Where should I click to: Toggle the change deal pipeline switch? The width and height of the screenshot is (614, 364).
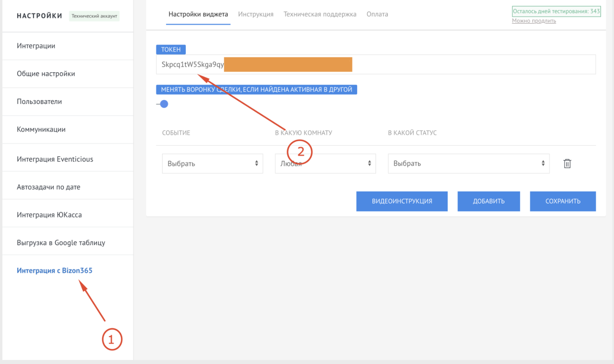click(163, 104)
